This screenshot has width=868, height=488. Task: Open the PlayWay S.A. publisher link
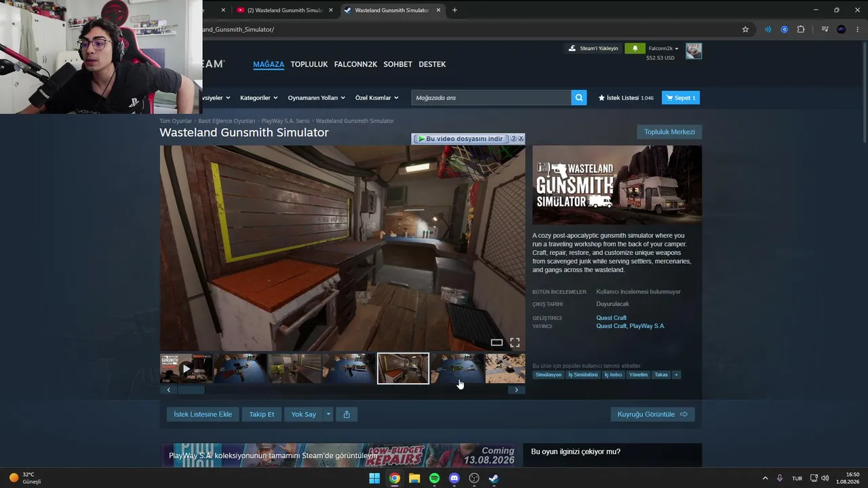click(x=647, y=326)
